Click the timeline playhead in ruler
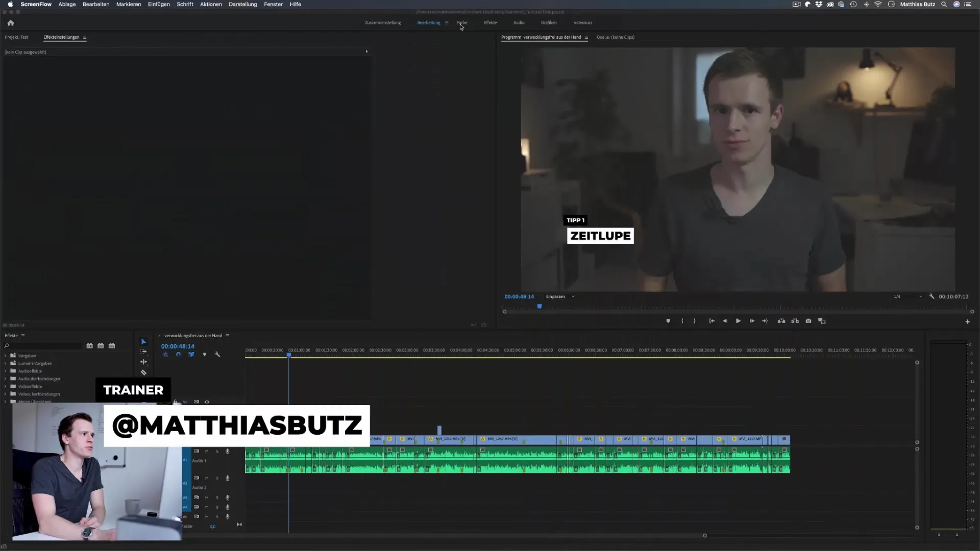The image size is (980, 551). tap(289, 355)
